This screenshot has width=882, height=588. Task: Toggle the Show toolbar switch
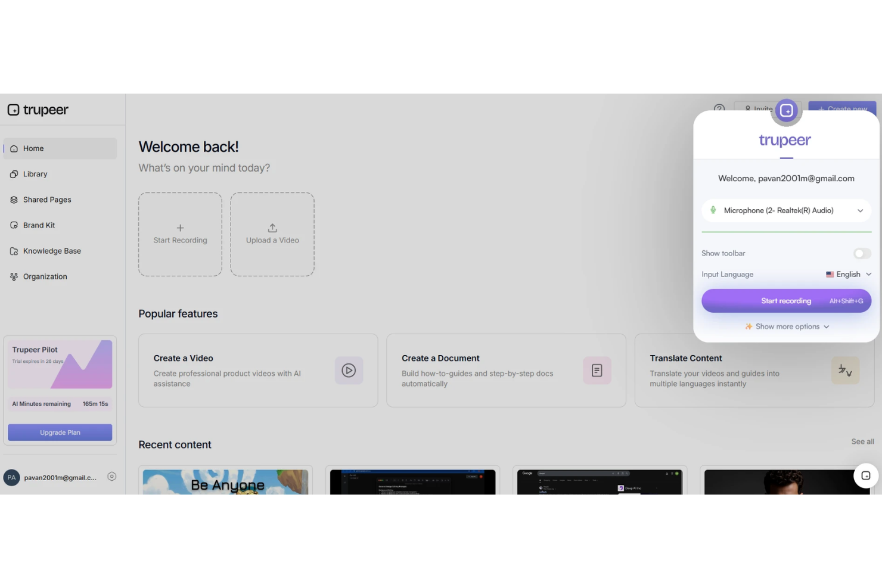(x=862, y=253)
